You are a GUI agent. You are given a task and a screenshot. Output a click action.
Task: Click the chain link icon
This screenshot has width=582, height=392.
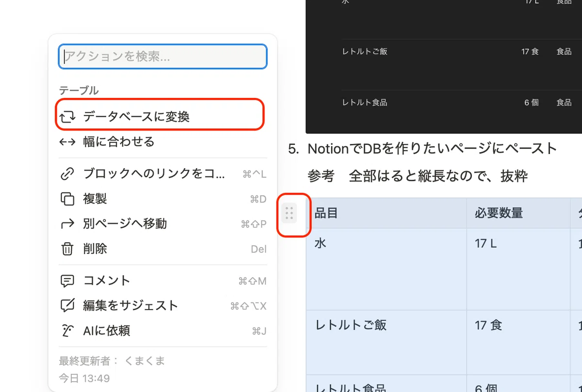(67, 174)
